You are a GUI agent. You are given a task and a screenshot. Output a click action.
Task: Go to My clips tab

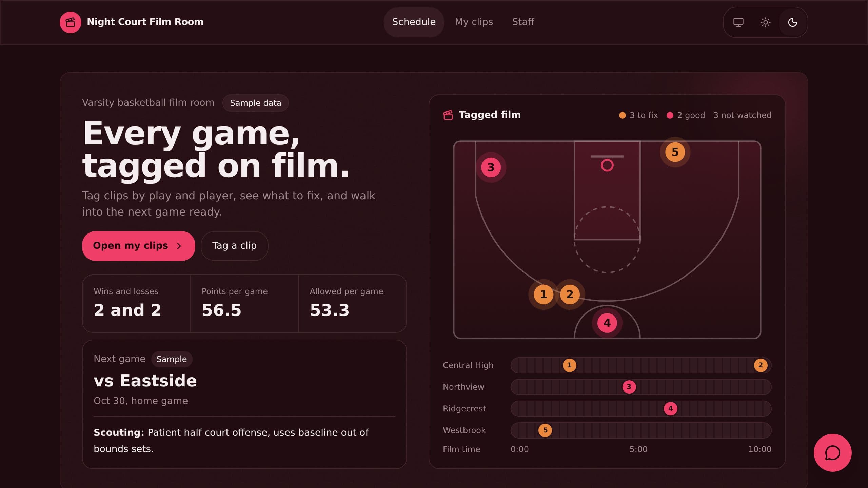tap(474, 22)
